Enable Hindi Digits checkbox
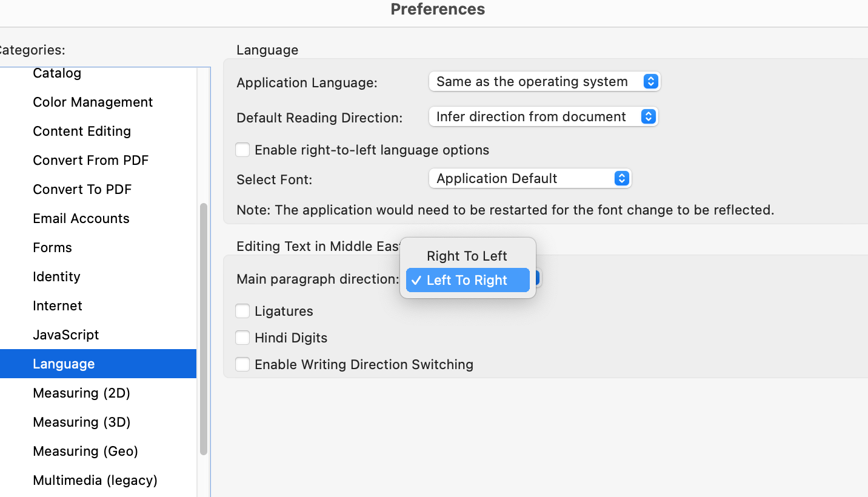The image size is (868, 497). (x=242, y=338)
